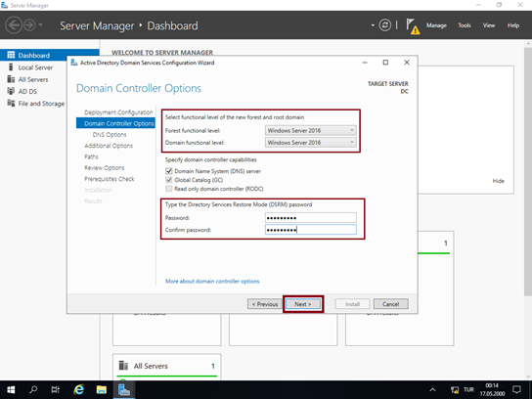Toggle Read only domain controller (RODC) checkbox

coord(168,189)
